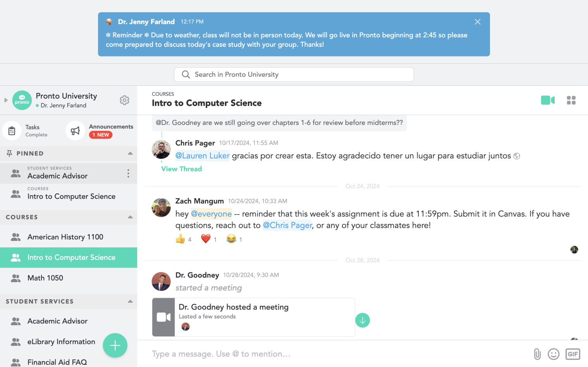Image resolution: width=588 pixels, height=367 pixels.
Task: Open Academic Advisor under Student Services
Action: pyautogui.click(x=69, y=321)
